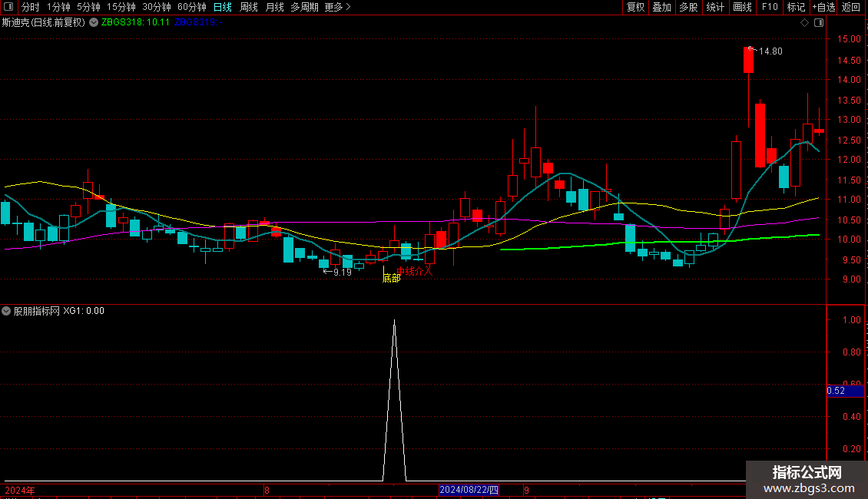Switch to 周线 weekly chart

coord(249,7)
